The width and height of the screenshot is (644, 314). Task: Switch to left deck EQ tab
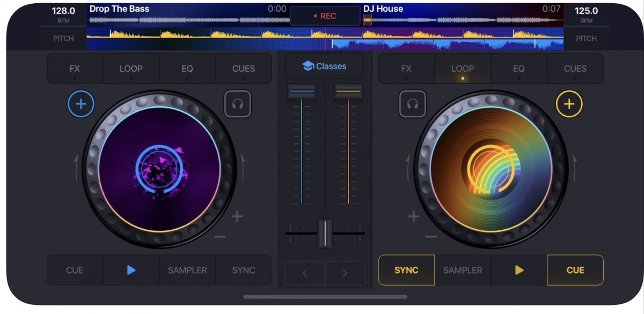point(187,69)
